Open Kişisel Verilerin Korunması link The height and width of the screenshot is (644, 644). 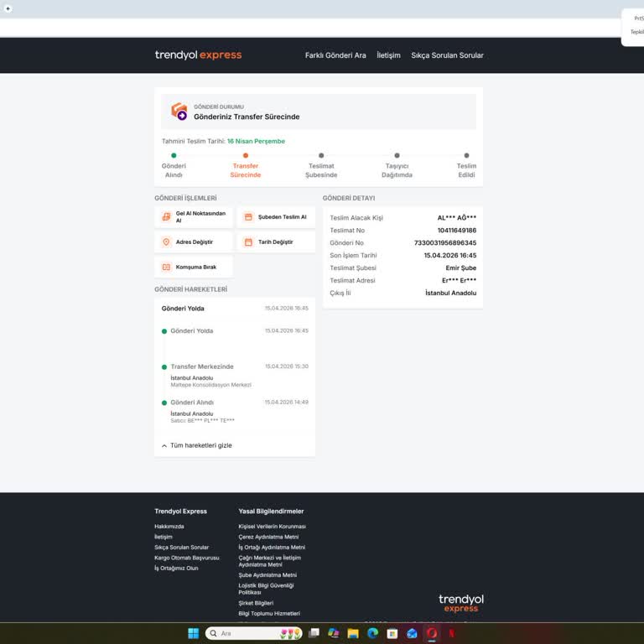point(272,526)
